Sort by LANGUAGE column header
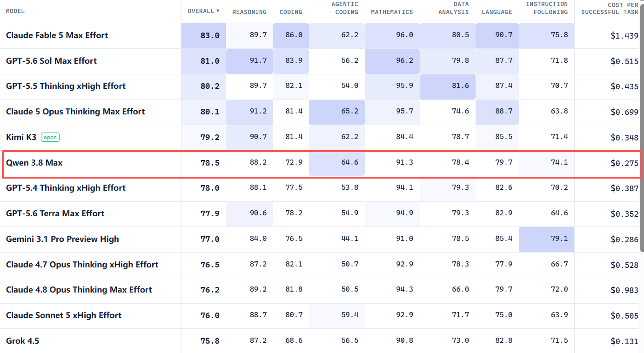The width and height of the screenshot is (644, 353). coord(497,12)
